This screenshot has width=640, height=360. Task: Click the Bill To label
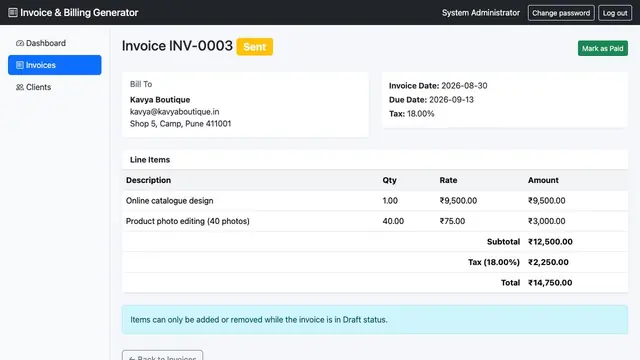coord(141,84)
